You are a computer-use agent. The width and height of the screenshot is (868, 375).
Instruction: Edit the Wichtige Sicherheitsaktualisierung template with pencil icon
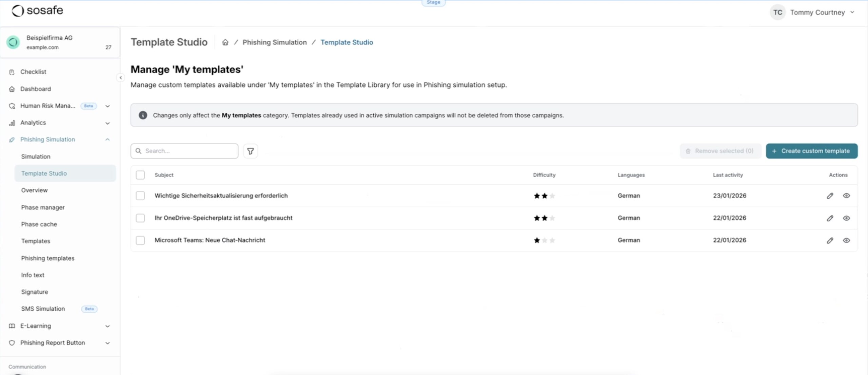click(x=830, y=196)
